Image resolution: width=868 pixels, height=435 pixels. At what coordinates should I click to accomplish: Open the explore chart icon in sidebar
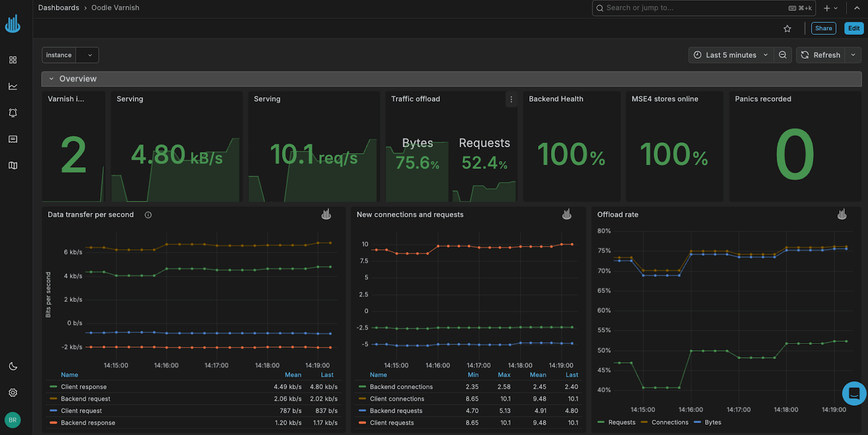pos(13,86)
